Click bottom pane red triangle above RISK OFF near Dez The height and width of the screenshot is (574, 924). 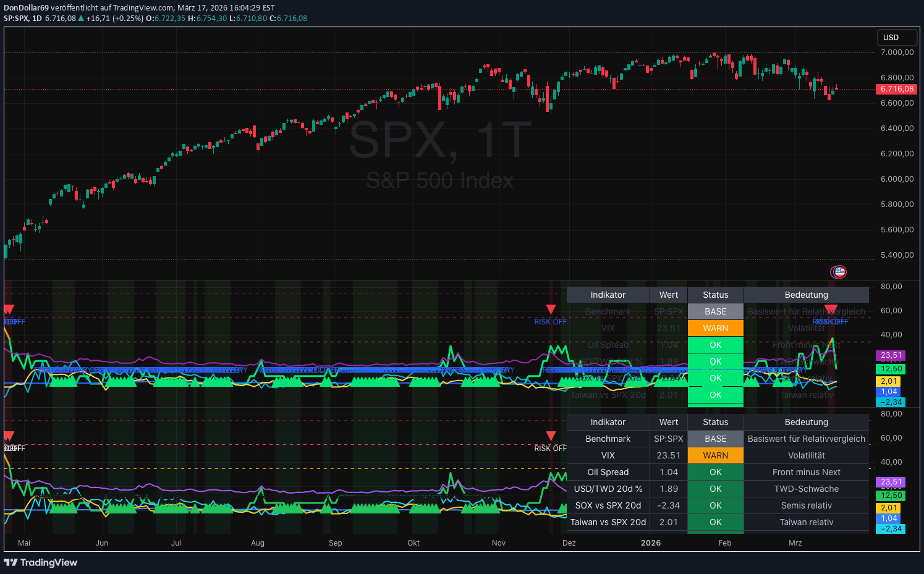(x=551, y=436)
